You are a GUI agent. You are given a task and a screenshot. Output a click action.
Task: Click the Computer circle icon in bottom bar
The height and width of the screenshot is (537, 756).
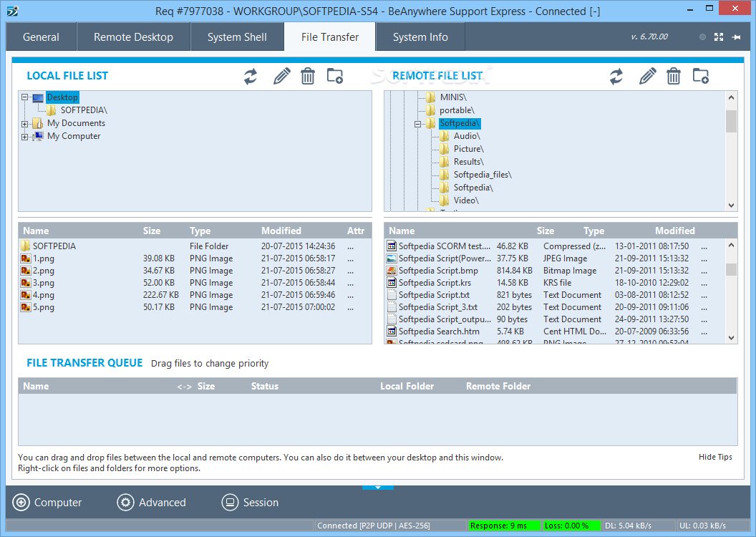(x=21, y=503)
